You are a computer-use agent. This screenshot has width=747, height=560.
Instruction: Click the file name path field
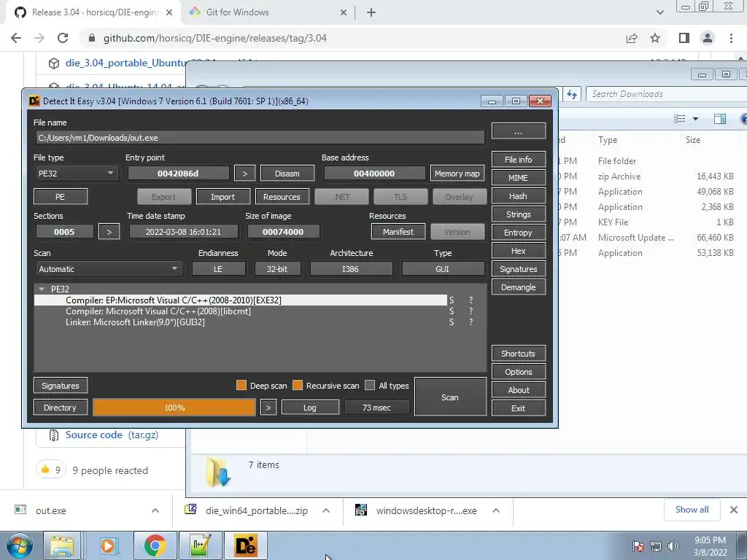tap(260, 138)
